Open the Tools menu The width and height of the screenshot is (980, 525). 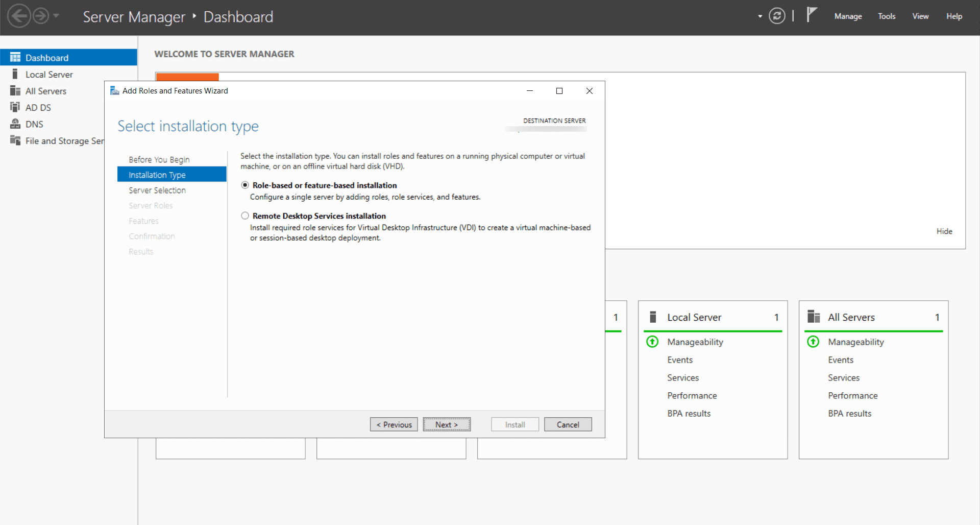pyautogui.click(x=887, y=16)
